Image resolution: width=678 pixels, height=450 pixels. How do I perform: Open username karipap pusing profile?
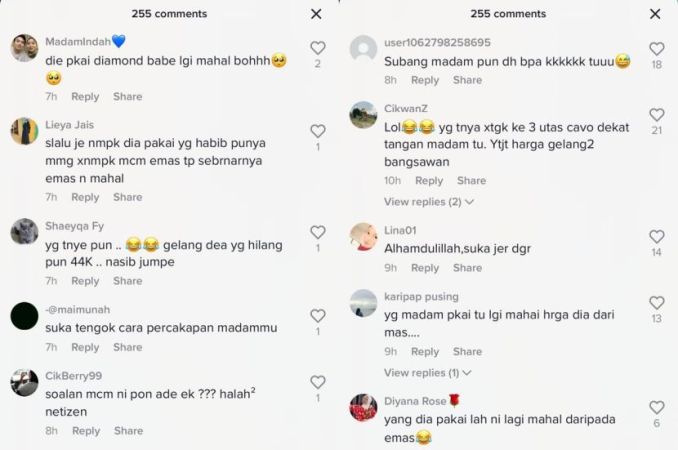coord(421,297)
